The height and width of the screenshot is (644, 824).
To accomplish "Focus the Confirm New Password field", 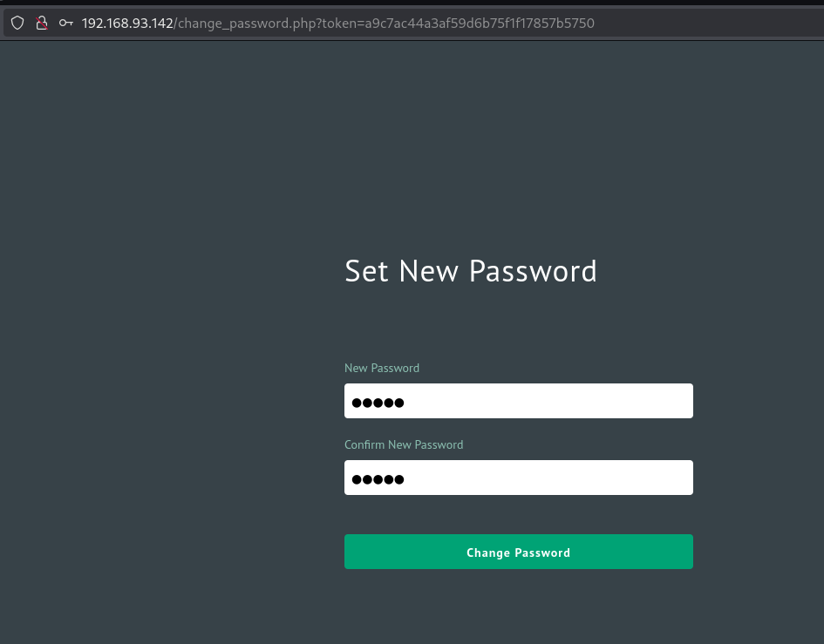I will 518,478.
